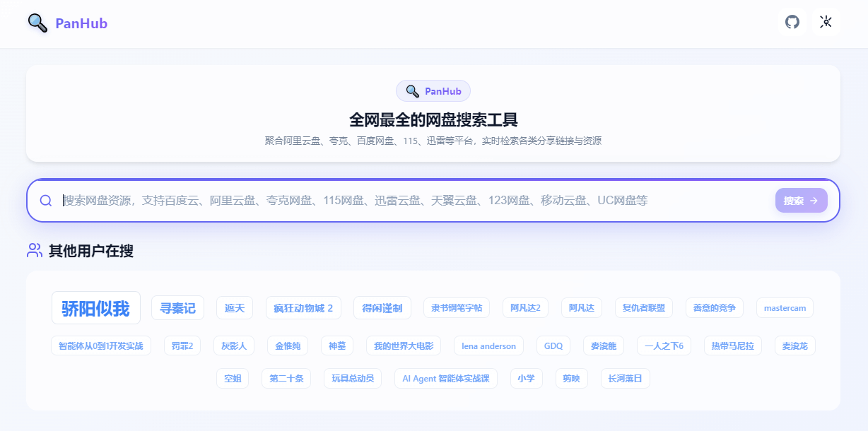Choose the GDQ tag
Image resolution: width=868 pixels, height=431 pixels.
point(553,346)
